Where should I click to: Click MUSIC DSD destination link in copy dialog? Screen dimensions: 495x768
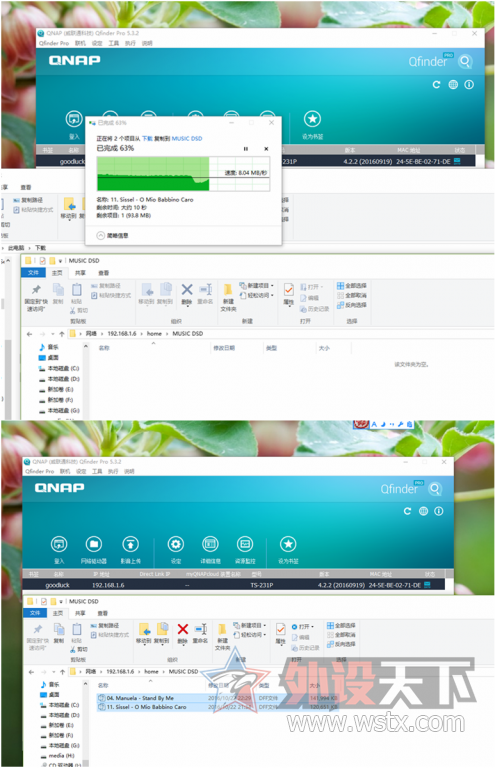pyautogui.click(x=187, y=139)
